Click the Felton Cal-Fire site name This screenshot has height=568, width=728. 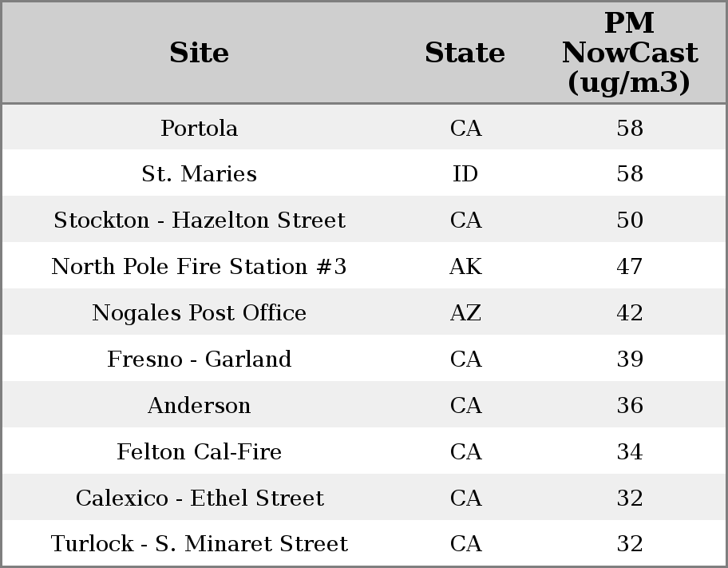[x=199, y=452]
